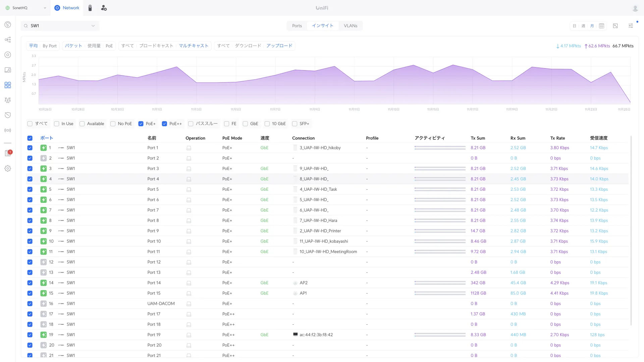Open the topology icon in sidebar
This screenshot has width=644, height=362.
click(8, 40)
